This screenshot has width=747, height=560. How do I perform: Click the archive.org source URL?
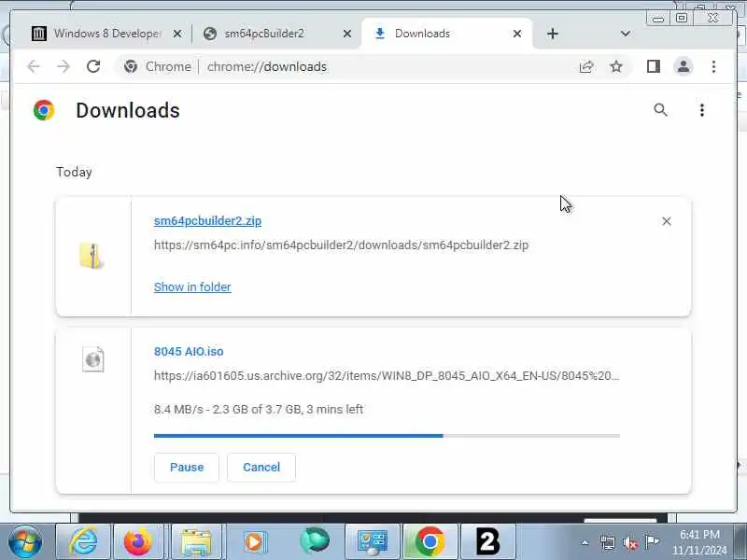[387, 376]
